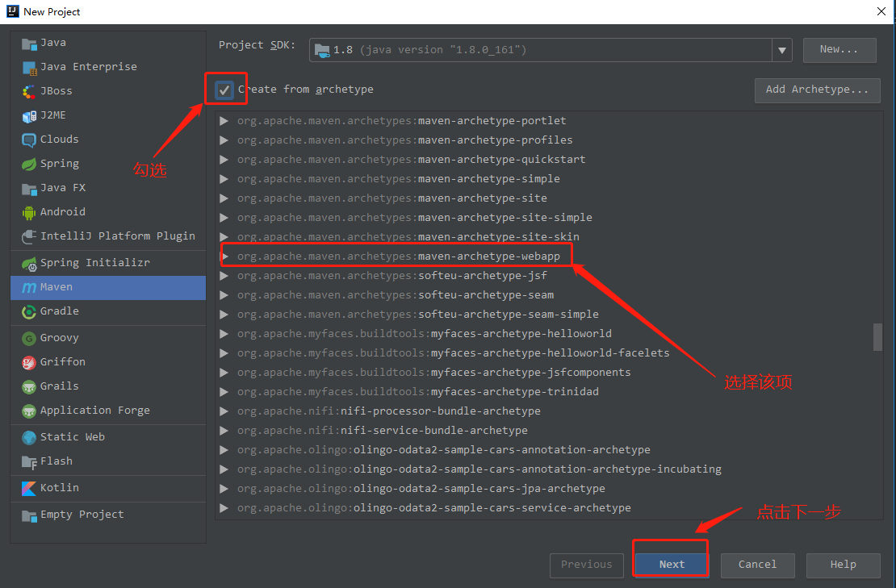The width and height of the screenshot is (896, 588).
Task: Open the Project SDK dropdown arrow
Action: (x=781, y=50)
